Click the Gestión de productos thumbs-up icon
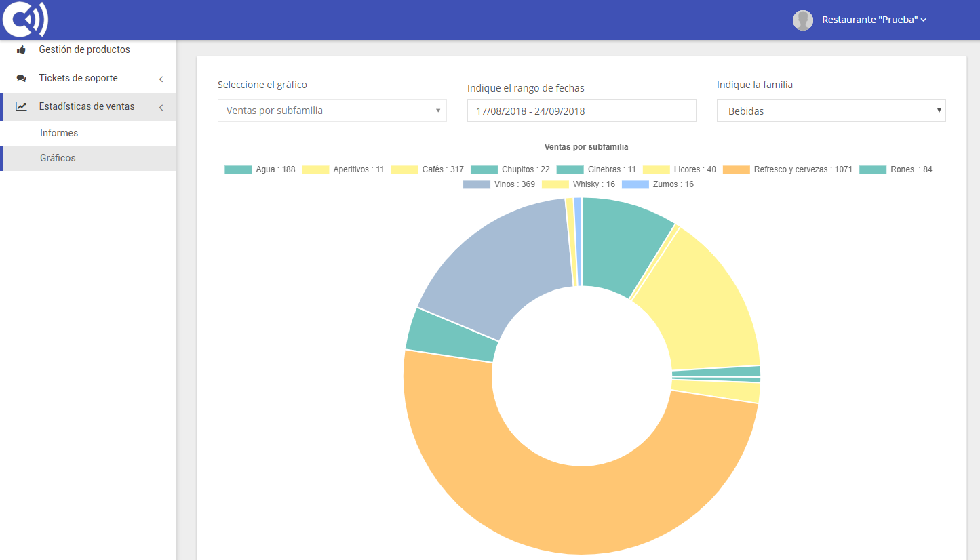Image resolution: width=980 pixels, height=560 pixels. tap(20, 49)
